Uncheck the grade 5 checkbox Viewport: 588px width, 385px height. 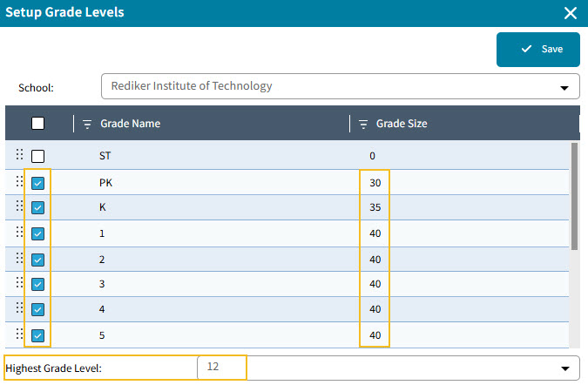point(37,335)
